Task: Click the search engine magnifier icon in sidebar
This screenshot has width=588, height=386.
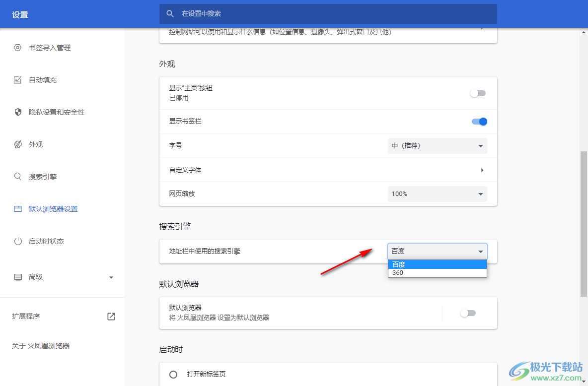Action: (x=17, y=177)
